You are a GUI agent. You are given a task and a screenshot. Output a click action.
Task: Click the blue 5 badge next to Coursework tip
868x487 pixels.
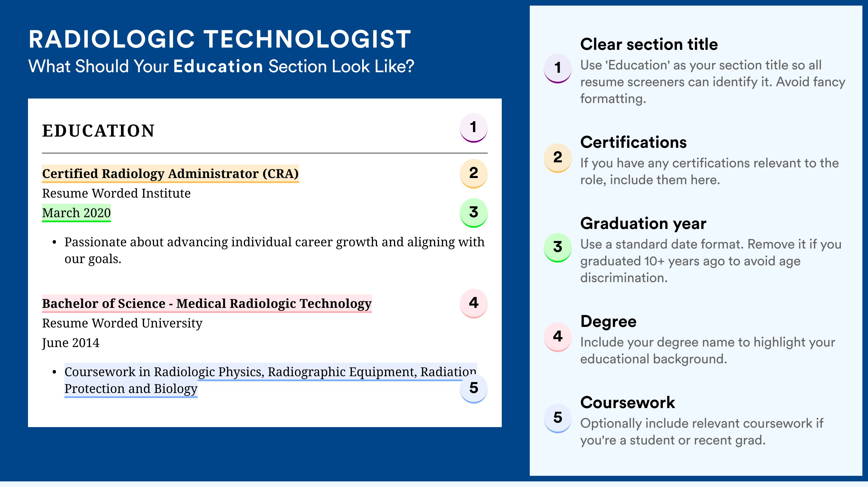(557, 418)
